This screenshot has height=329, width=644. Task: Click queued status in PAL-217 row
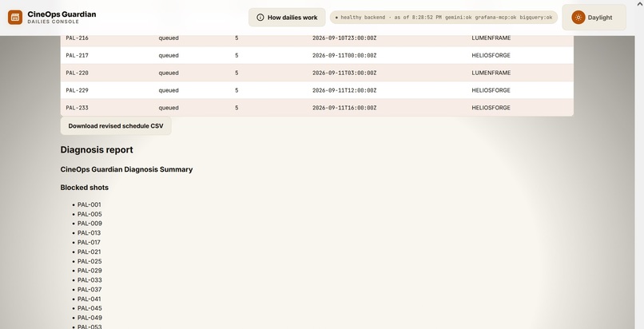(x=169, y=55)
